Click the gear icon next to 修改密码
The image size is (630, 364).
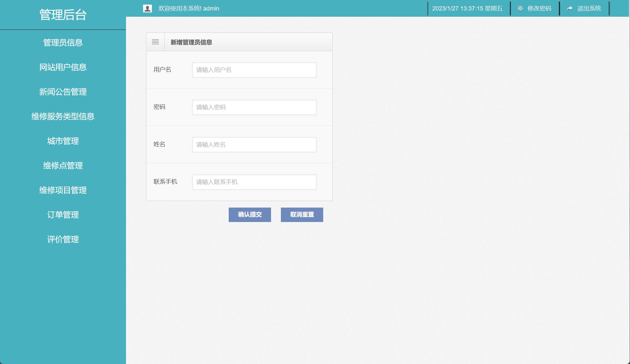(x=520, y=8)
